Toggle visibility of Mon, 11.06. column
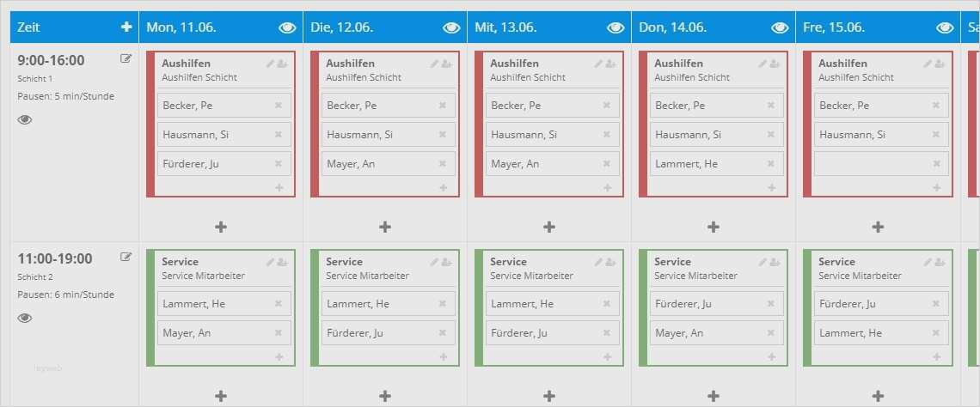The width and height of the screenshot is (980, 407). click(287, 27)
